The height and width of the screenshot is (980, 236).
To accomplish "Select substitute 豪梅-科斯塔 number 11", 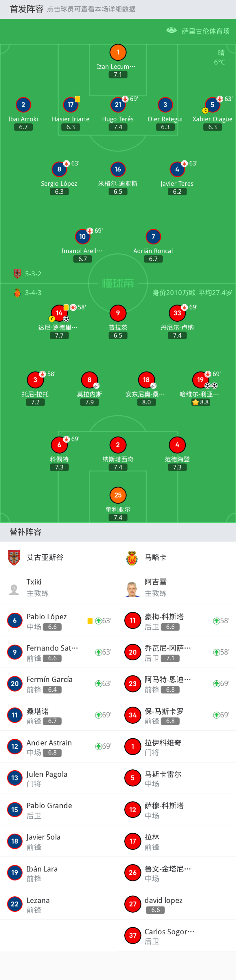I will click(177, 621).
